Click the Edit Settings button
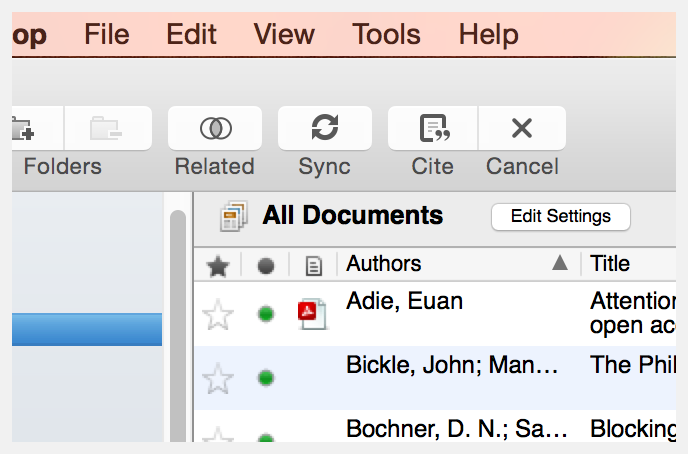The width and height of the screenshot is (688, 454). (560, 216)
